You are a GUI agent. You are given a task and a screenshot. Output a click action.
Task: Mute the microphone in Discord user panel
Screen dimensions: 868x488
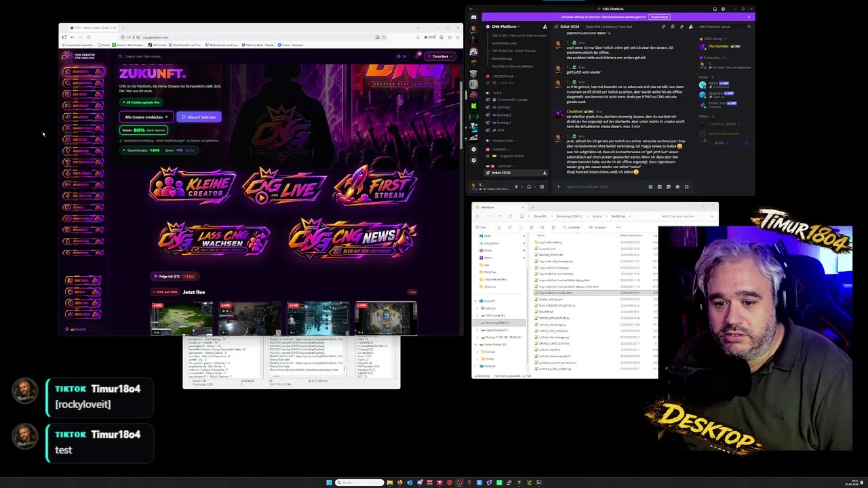pyautogui.click(x=516, y=186)
